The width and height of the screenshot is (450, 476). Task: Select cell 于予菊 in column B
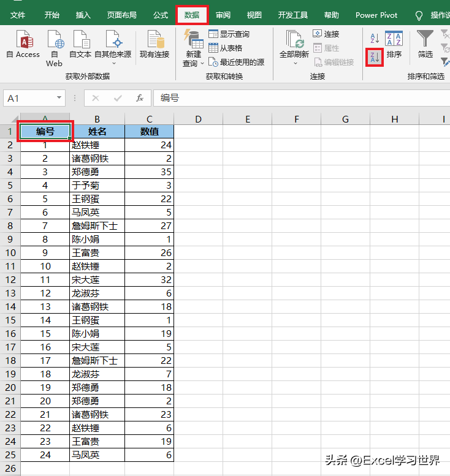(x=97, y=185)
